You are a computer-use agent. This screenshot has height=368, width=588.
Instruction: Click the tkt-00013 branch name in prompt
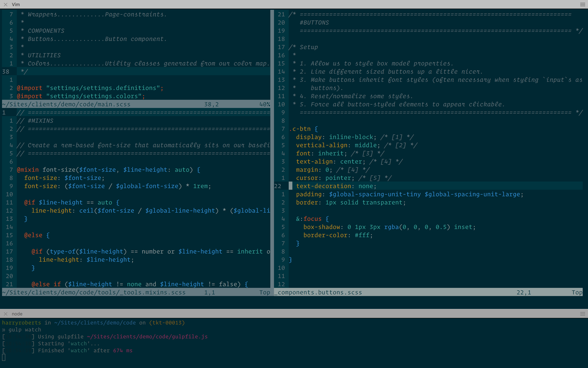click(167, 323)
